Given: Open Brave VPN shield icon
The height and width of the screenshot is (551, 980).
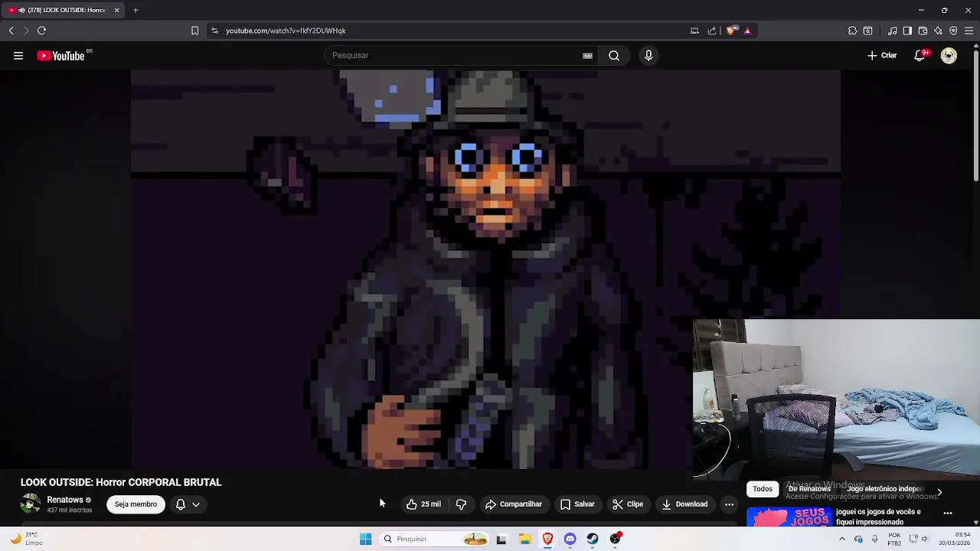Looking at the screenshot, I should [x=953, y=31].
